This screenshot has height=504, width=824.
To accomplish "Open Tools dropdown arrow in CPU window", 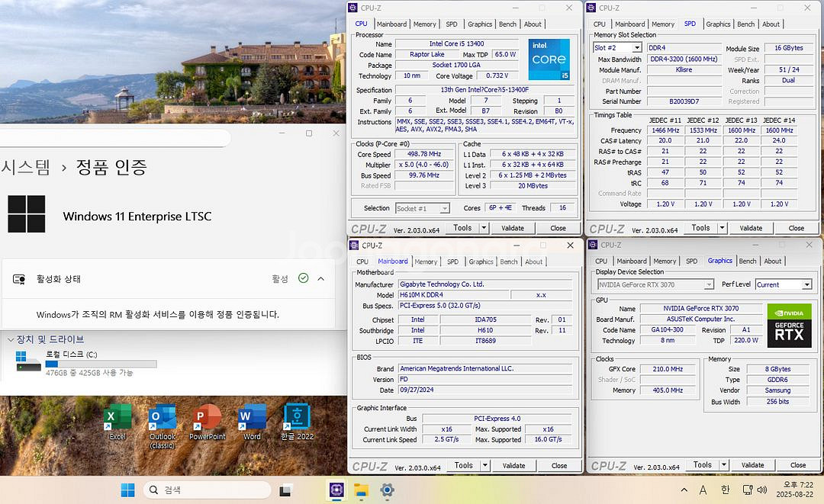I will click(484, 228).
